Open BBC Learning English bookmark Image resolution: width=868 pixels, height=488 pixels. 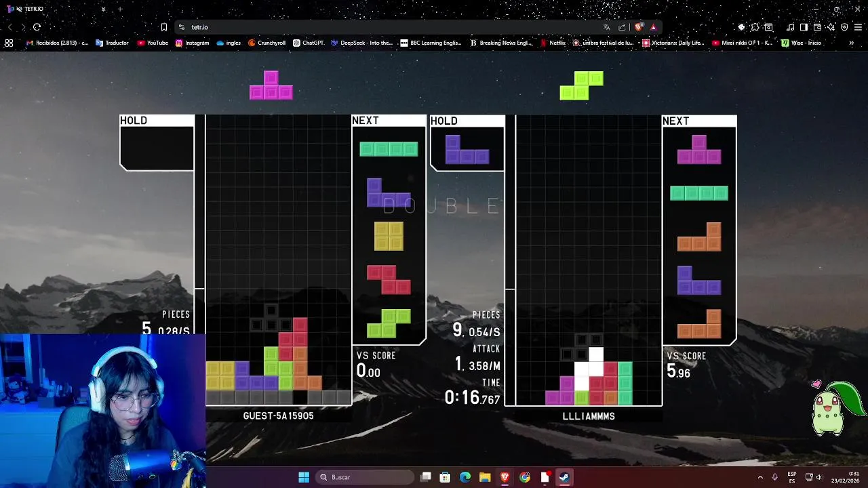coord(431,43)
